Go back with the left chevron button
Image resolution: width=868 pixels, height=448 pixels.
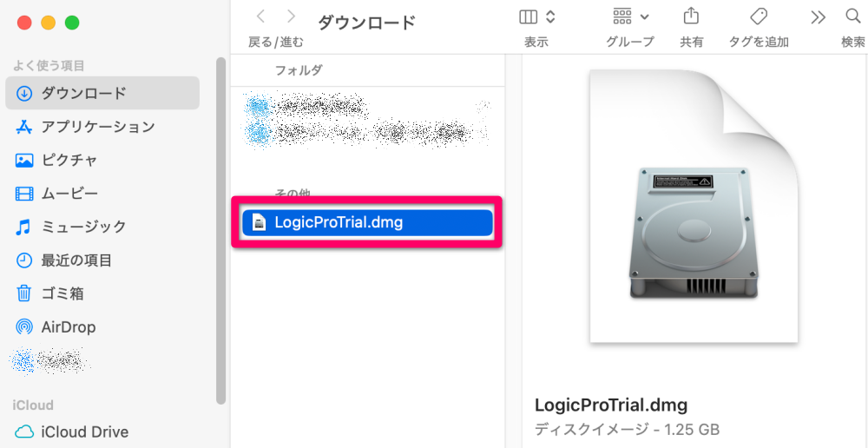[260, 17]
